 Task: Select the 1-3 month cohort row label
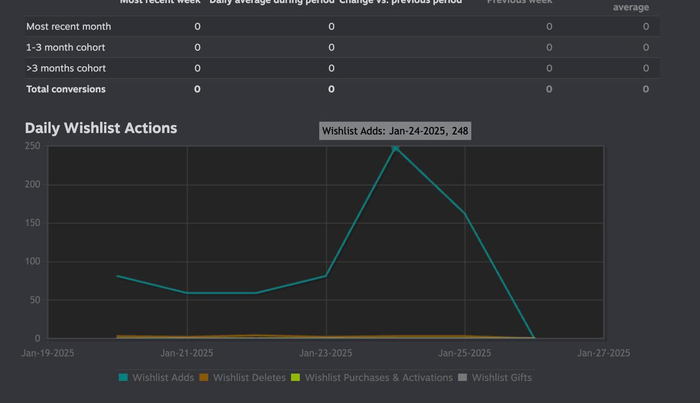point(66,47)
